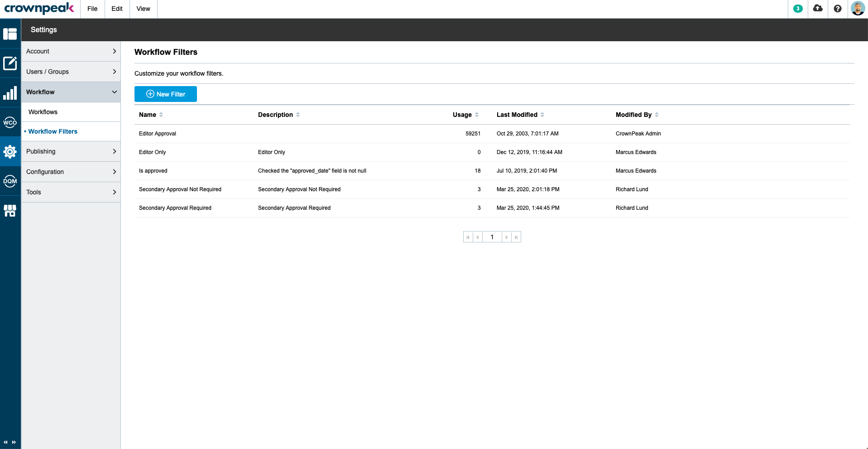Click the cloud upload icon

(818, 9)
